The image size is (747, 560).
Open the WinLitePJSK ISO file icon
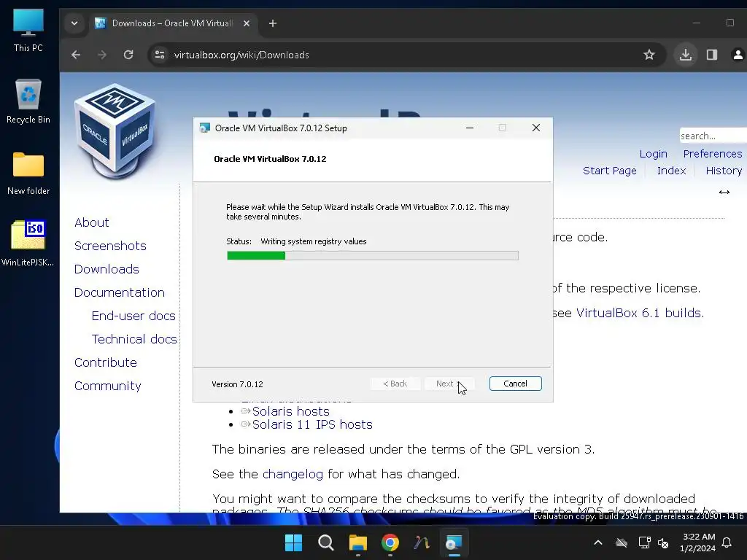[28, 243]
